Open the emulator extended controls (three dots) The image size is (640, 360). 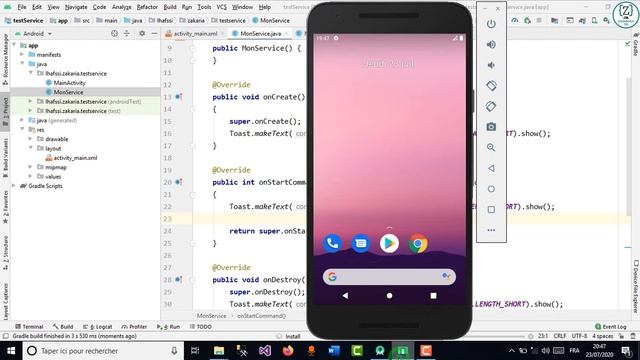pos(491,230)
